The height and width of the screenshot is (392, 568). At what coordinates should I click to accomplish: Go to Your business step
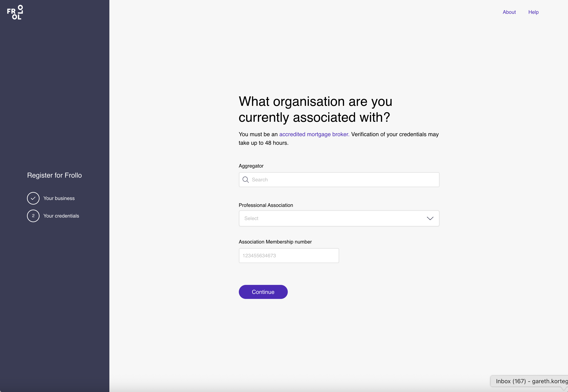(59, 198)
